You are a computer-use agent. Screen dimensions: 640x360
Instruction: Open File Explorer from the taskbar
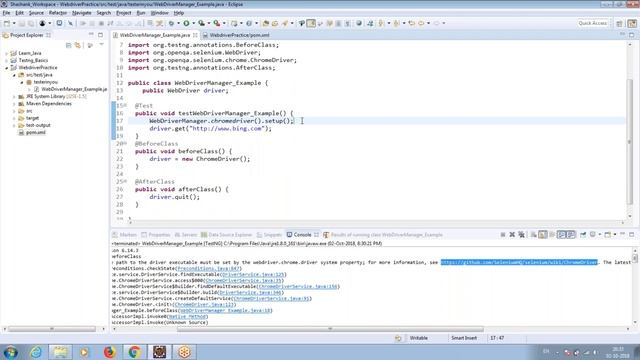coord(60,352)
